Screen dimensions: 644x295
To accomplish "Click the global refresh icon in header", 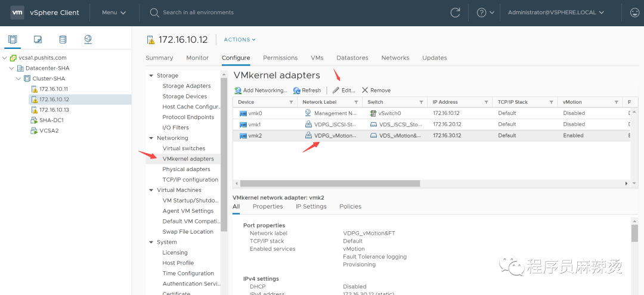I will tap(455, 13).
